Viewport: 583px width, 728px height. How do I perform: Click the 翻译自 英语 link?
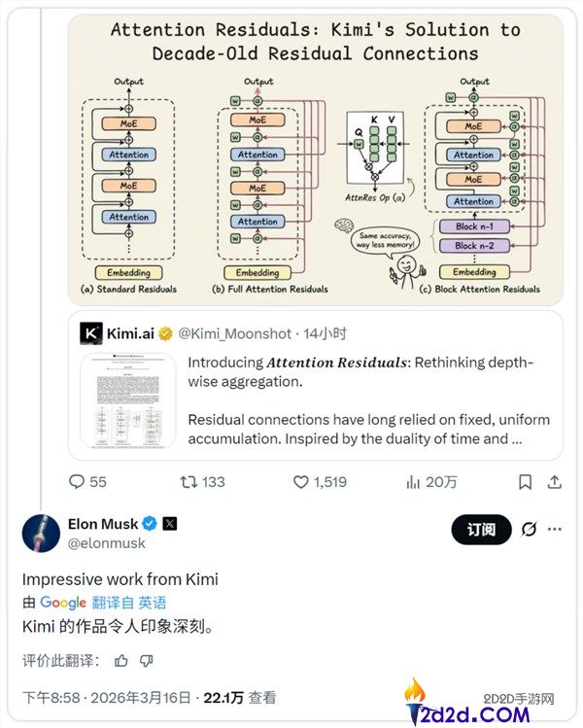point(129,603)
